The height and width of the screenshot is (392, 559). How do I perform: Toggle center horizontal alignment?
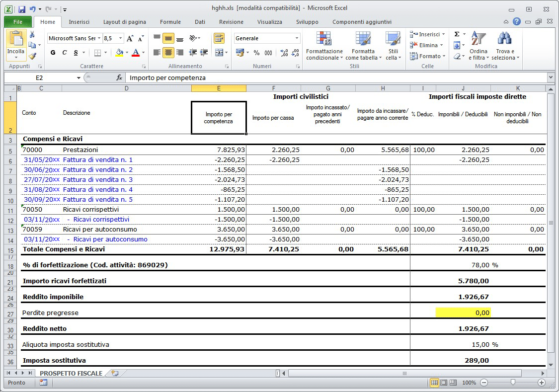168,53
